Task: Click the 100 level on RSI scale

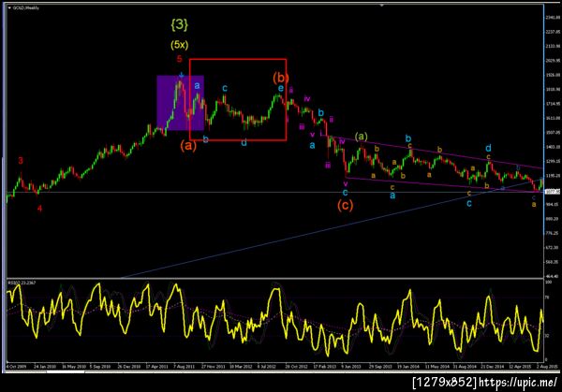Action: click(x=548, y=283)
